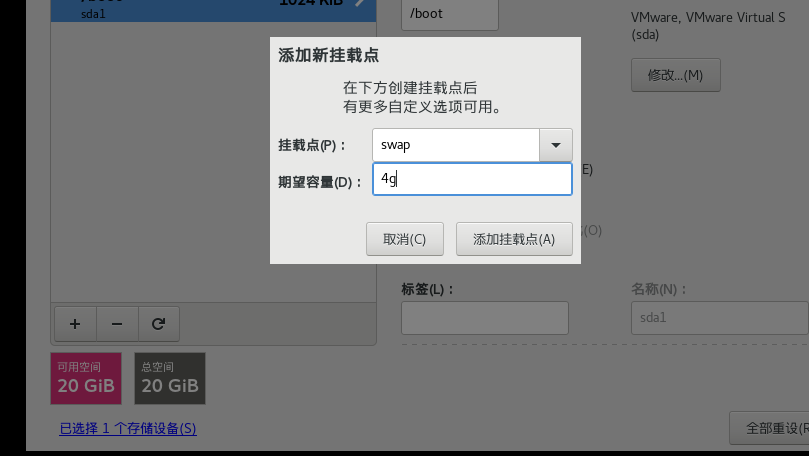Click the 添加新挂载点 dialog title
Viewport: 809px width, 456px height.
tap(328, 55)
